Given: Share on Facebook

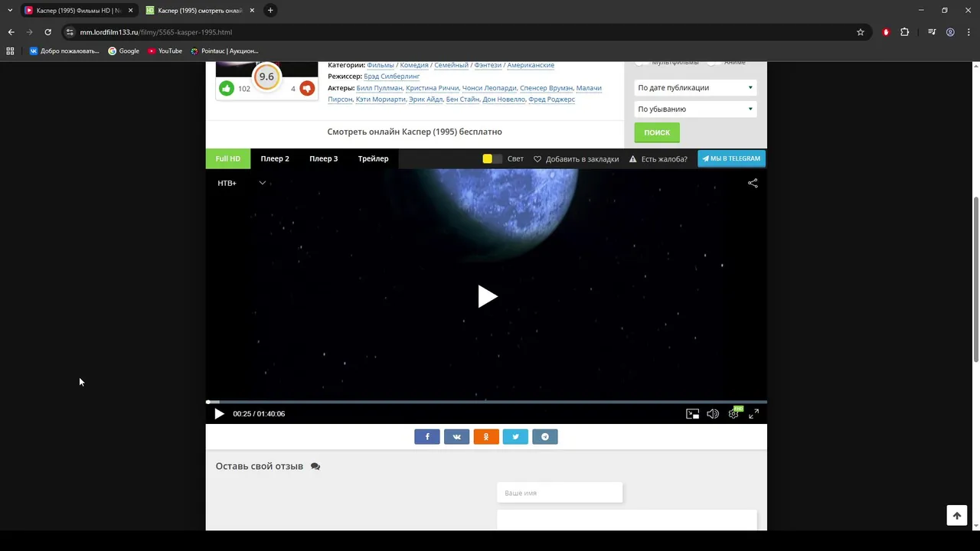Looking at the screenshot, I should coord(427,437).
